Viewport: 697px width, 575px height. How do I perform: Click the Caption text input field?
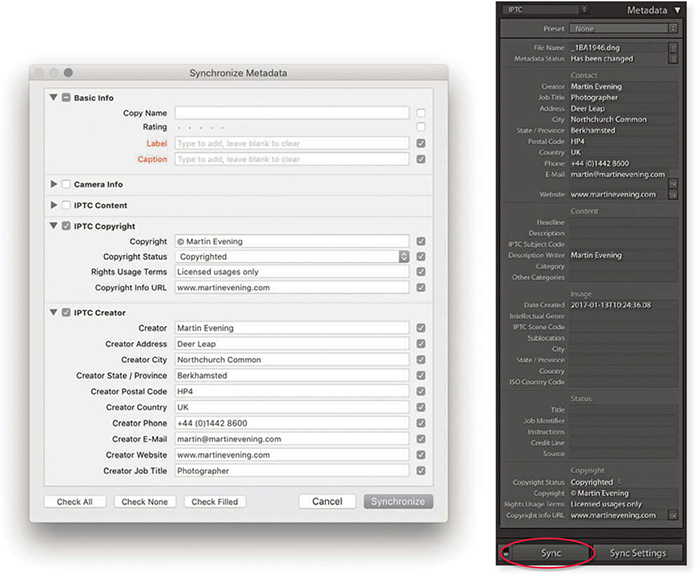click(291, 159)
